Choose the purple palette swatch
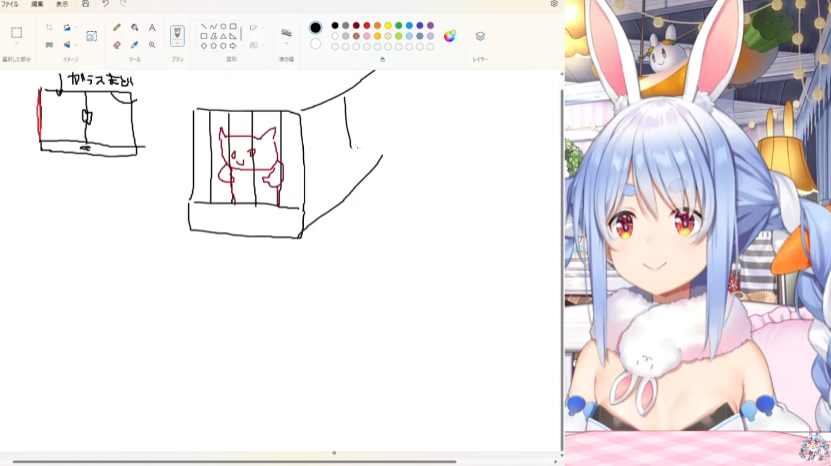This screenshot has height=466, width=831. pos(430,25)
